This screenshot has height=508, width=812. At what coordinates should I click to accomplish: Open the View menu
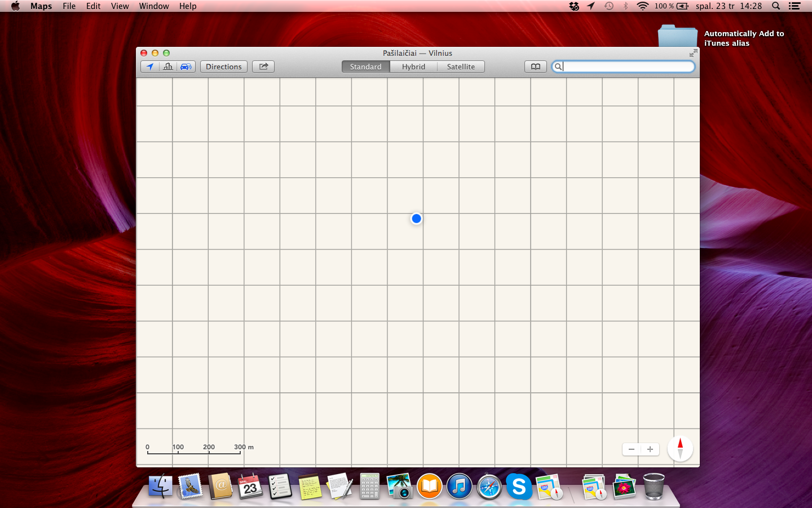120,6
